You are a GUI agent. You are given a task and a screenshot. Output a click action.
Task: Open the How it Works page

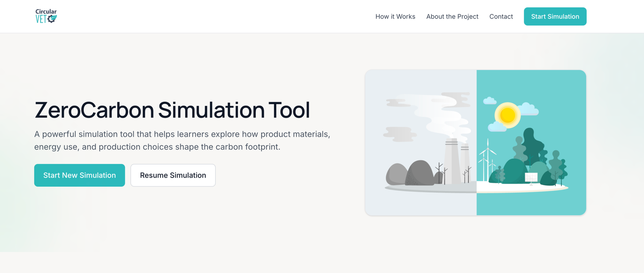[395, 16]
